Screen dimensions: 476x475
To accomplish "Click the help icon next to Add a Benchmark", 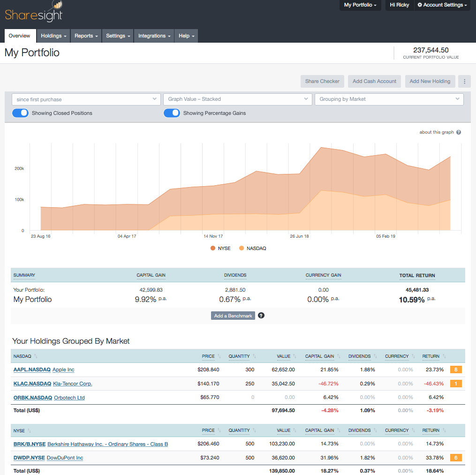I will coord(261,316).
